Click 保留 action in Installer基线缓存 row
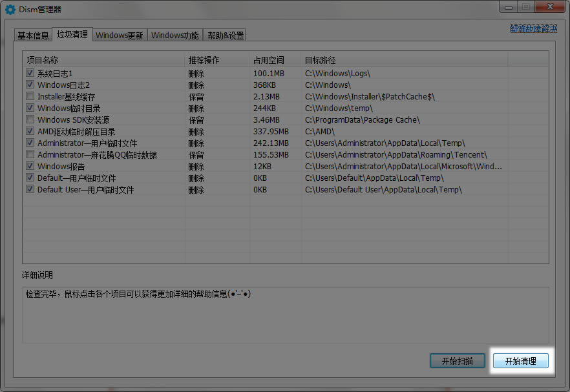Image resolution: width=570 pixels, height=392 pixels. click(x=196, y=97)
